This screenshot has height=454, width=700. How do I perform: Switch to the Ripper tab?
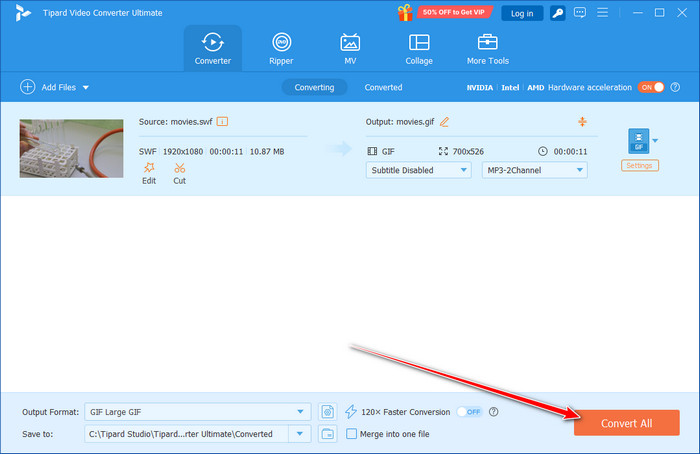(281, 49)
